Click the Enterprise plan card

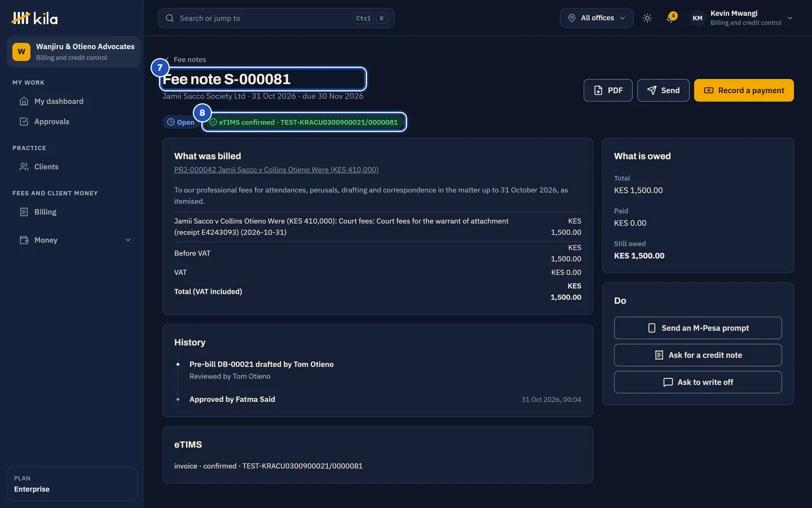72,484
